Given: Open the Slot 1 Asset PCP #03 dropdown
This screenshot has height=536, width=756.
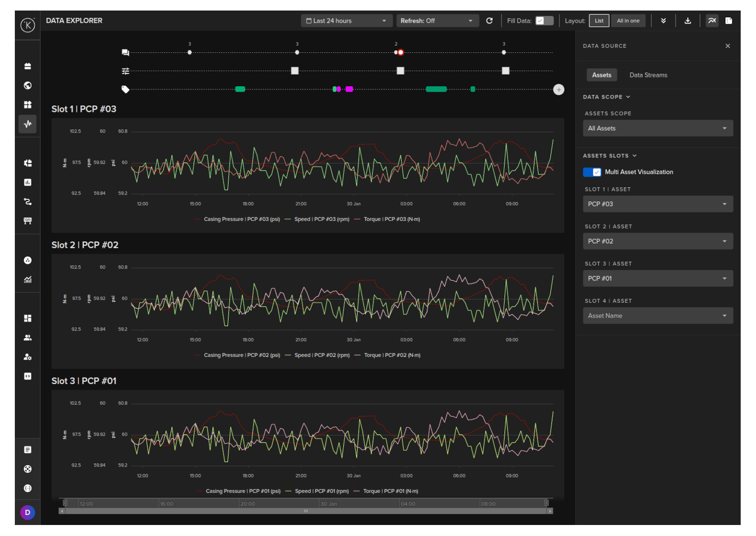Looking at the screenshot, I should [x=657, y=204].
